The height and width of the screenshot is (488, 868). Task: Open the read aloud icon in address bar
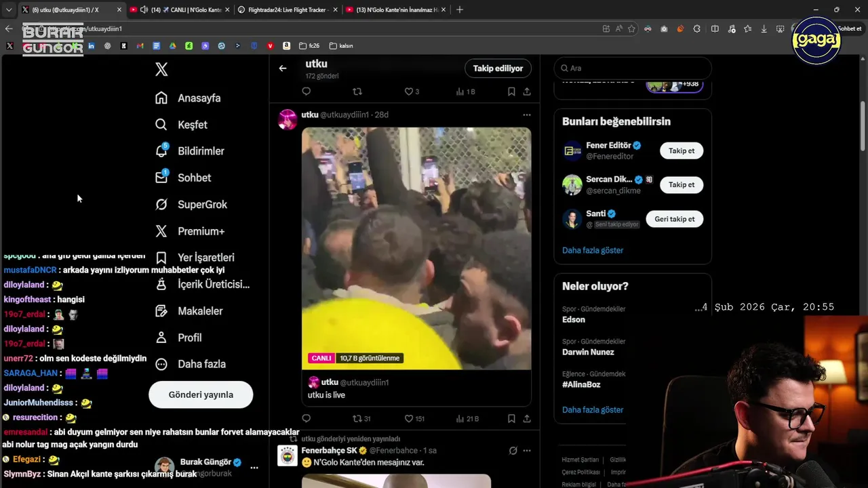click(618, 28)
